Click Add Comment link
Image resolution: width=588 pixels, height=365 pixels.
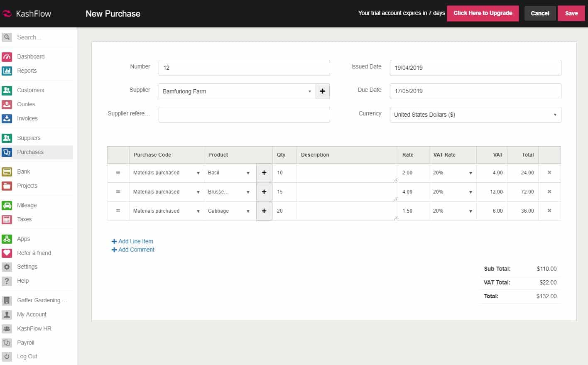click(133, 250)
